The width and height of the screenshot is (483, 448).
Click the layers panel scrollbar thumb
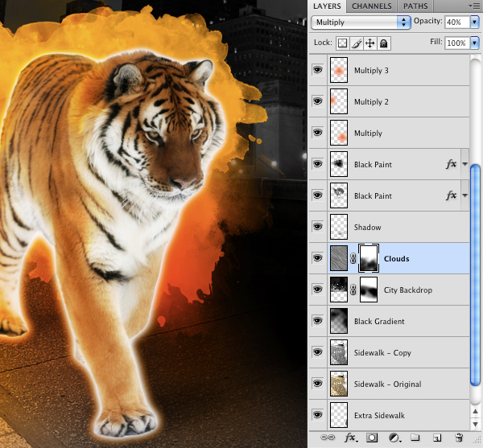475,275
